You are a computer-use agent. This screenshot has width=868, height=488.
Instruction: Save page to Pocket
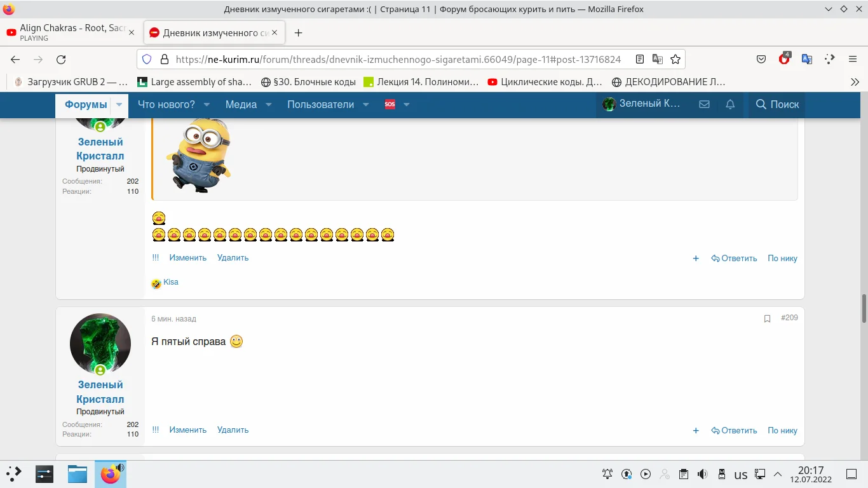761,58
